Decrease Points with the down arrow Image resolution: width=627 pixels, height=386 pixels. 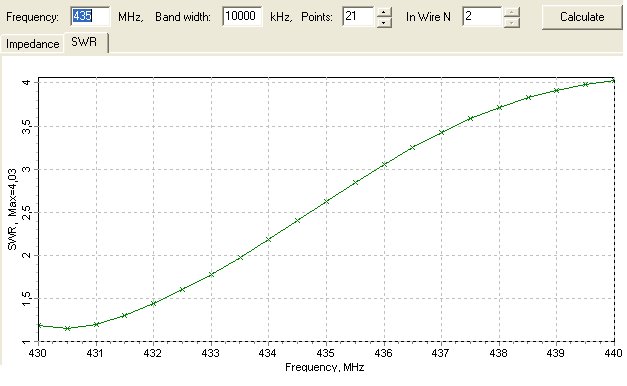384,22
